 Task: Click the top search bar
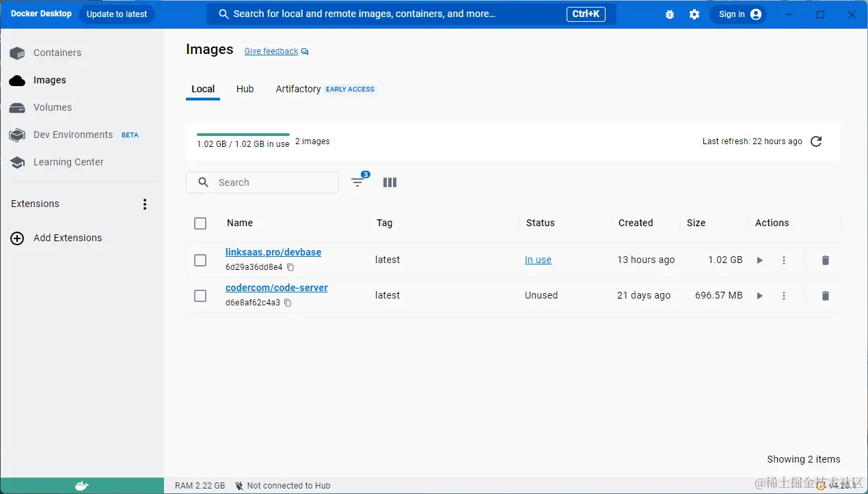(411, 14)
